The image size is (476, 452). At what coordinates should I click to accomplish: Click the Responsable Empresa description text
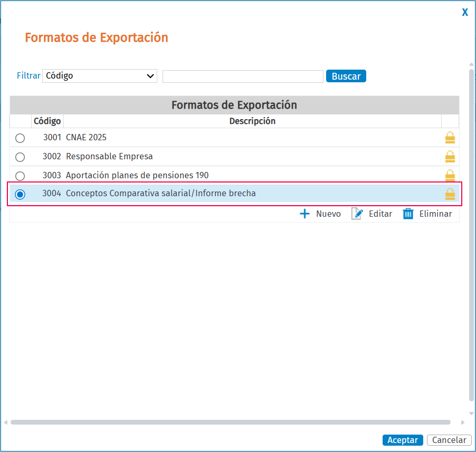[109, 156]
